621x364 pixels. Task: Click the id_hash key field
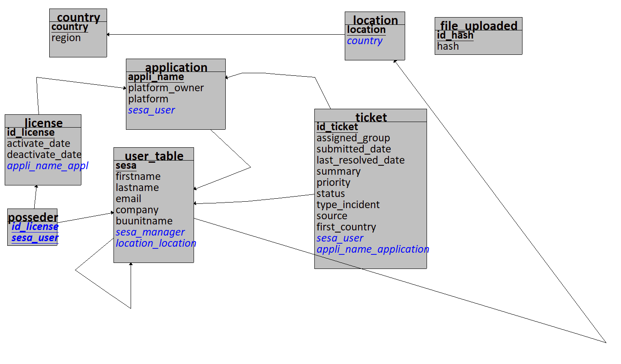(x=455, y=36)
